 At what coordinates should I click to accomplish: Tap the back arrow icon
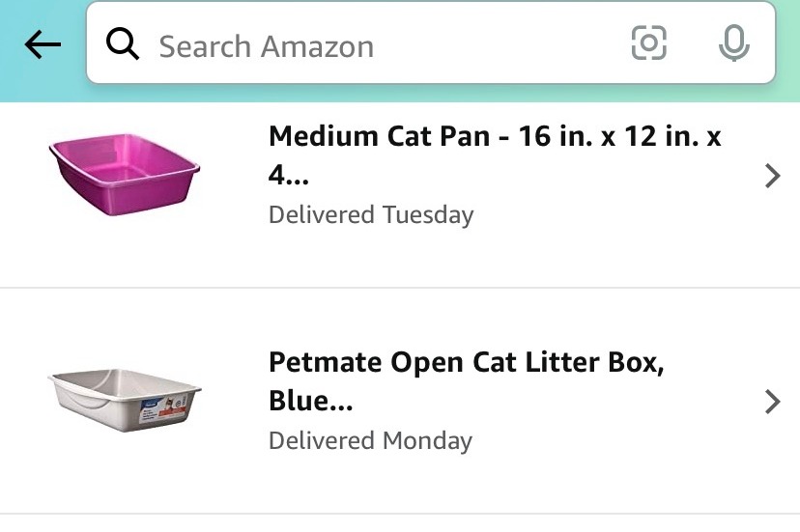(43, 44)
